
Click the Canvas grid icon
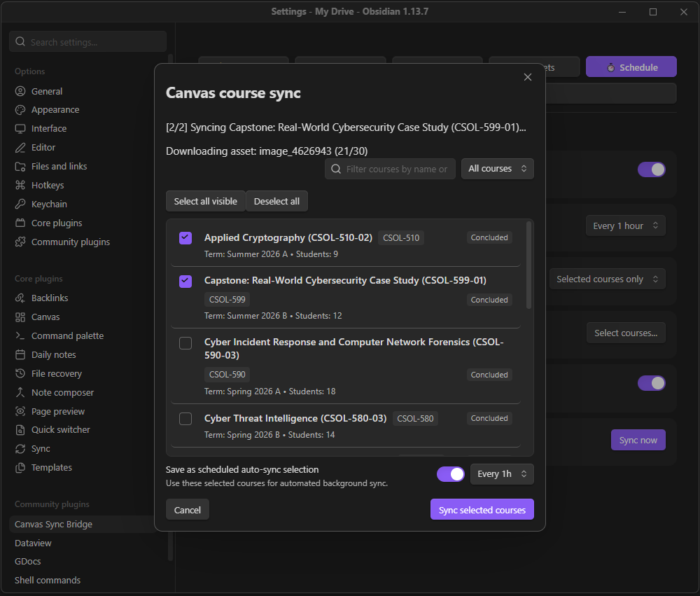(20, 317)
